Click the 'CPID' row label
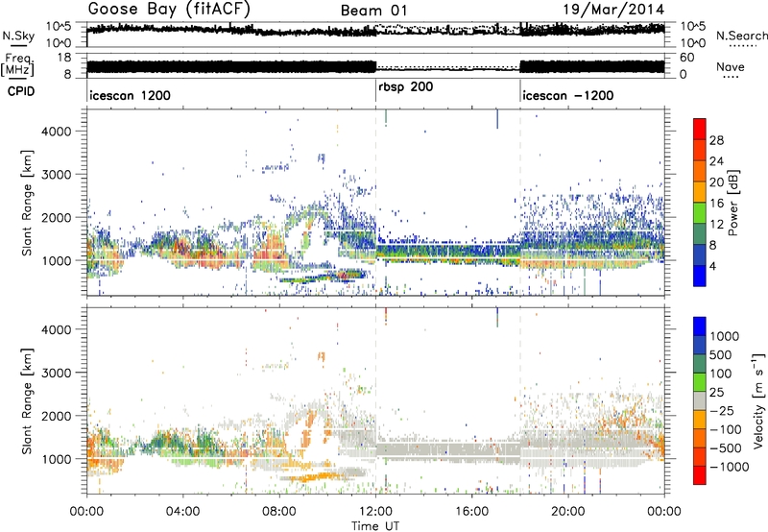Viewport: 768px width, 532px height. pyautogui.click(x=21, y=91)
